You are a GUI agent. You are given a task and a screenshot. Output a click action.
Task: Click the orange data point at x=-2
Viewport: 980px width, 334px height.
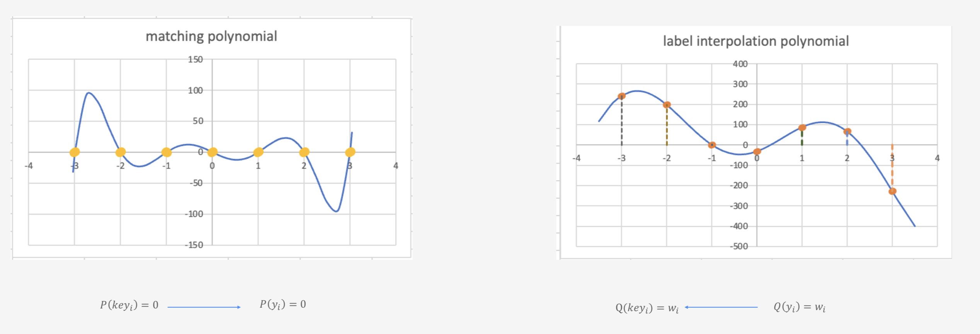pyautogui.click(x=667, y=105)
